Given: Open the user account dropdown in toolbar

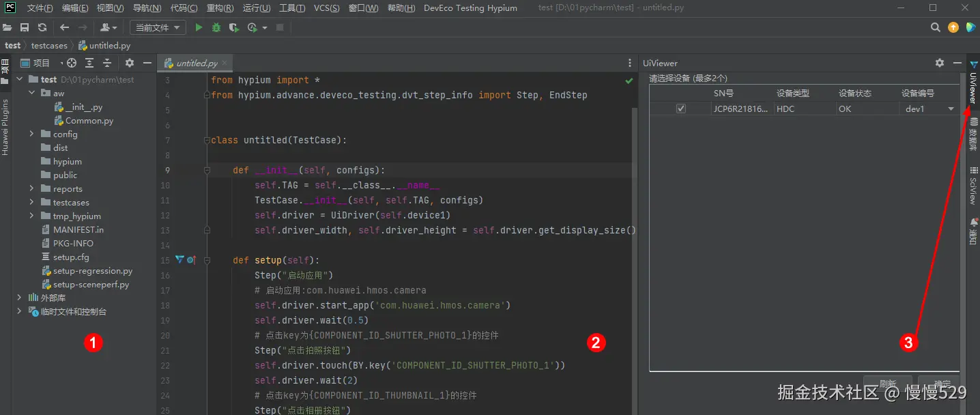Looking at the screenshot, I should (109, 27).
